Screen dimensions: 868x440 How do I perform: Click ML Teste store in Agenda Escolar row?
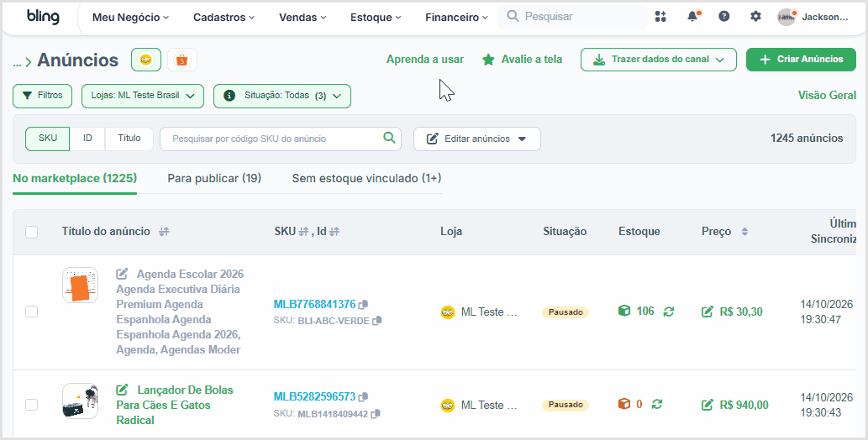point(479,312)
